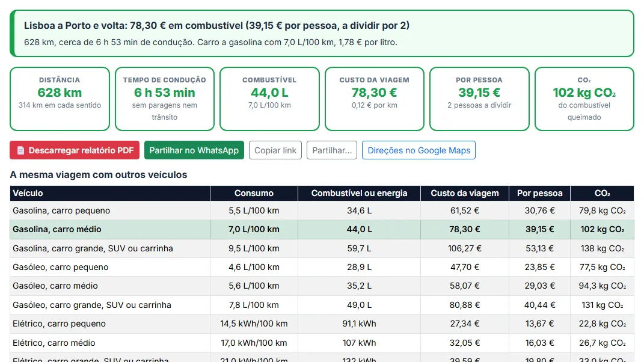Click the Custo da viagem column header
The width and height of the screenshot is (644, 362).
click(465, 193)
